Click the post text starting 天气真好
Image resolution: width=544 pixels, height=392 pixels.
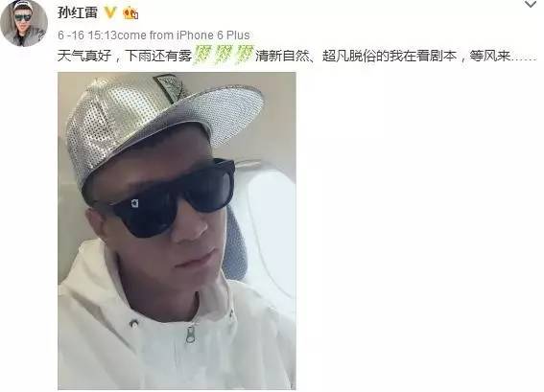tap(297, 56)
